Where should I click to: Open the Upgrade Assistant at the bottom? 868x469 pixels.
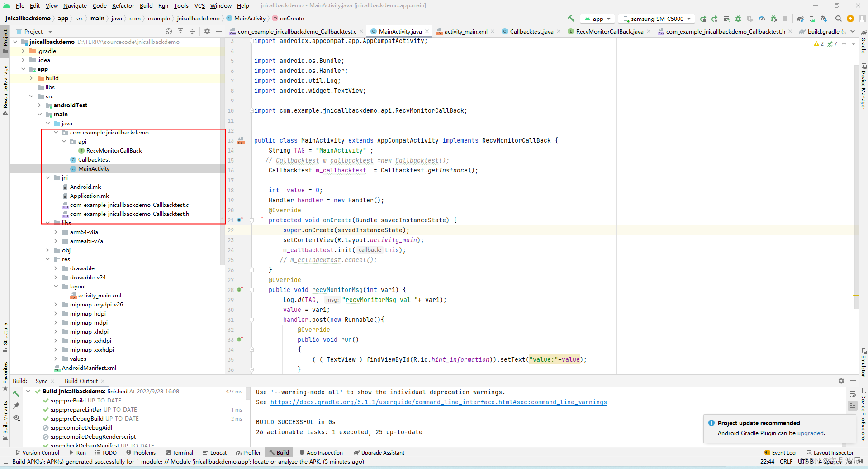click(379, 452)
